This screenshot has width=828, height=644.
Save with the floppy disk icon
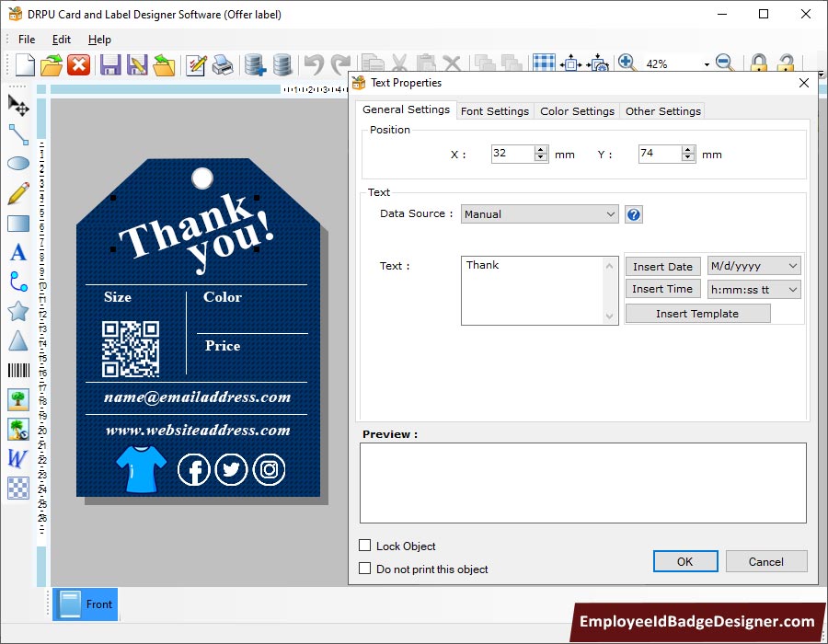pyautogui.click(x=110, y=65)
